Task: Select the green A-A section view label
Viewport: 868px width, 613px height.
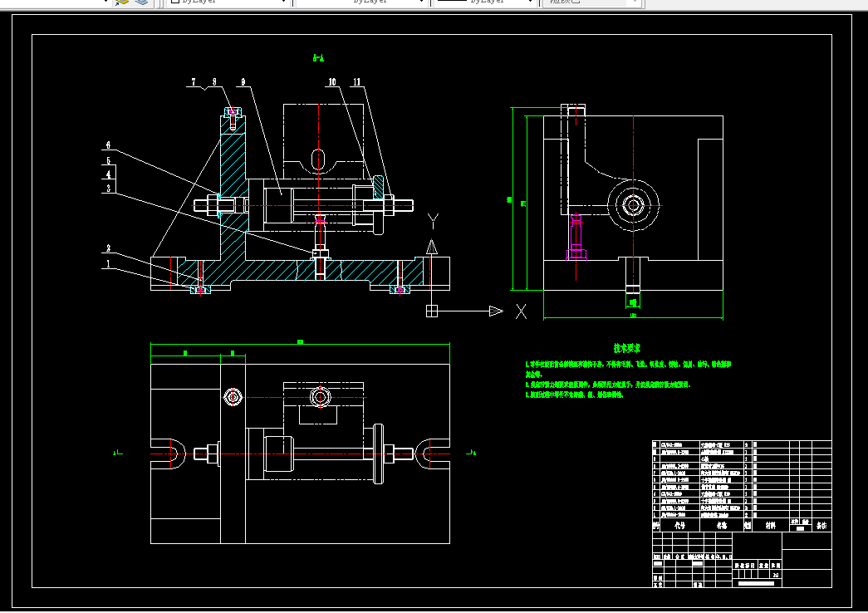Action: coord(318,57)
